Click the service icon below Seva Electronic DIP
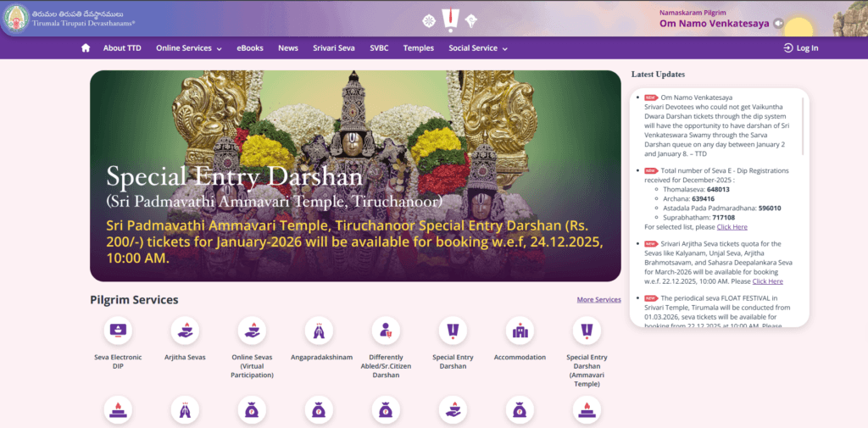Viewport: 868px width, 428px height. point(118,410)
